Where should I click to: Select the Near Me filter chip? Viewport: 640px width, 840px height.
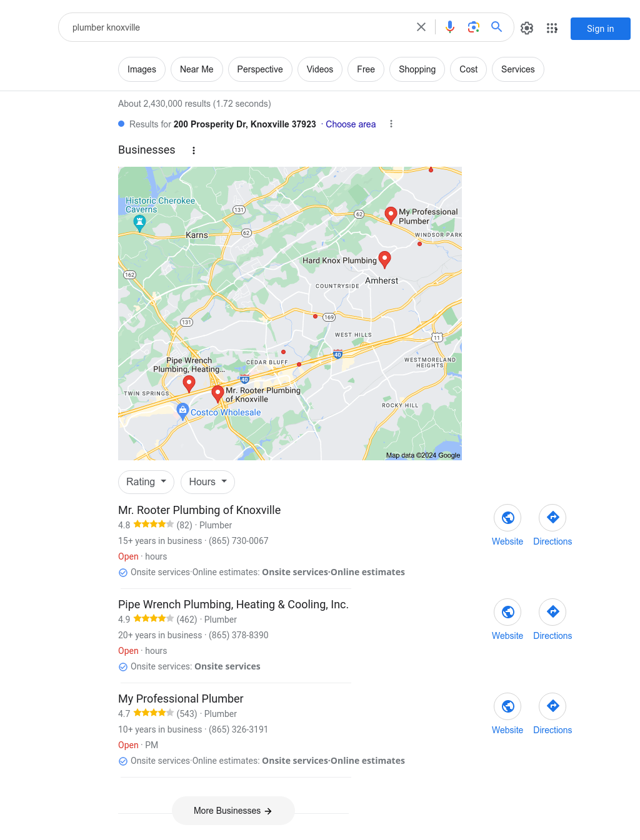[197, 69]
